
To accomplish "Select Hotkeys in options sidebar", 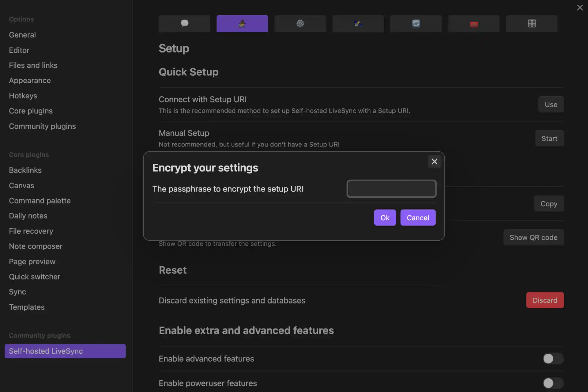I will (x=23, y=96).
